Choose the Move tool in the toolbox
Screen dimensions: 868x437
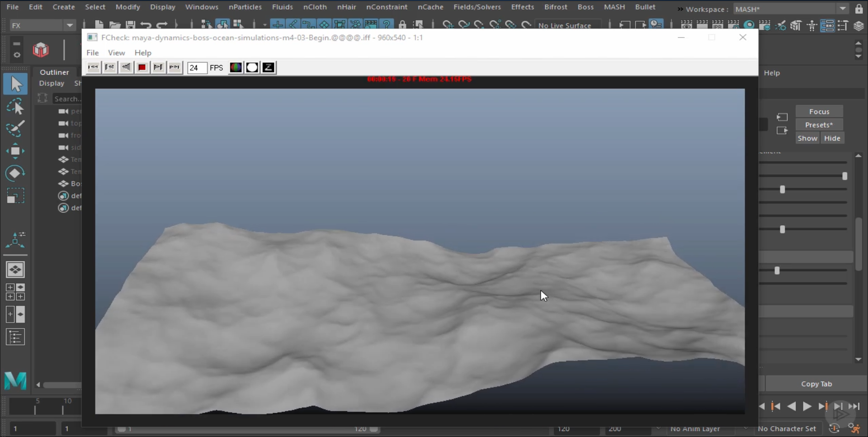pyautogui.click(x=15, y=151)
